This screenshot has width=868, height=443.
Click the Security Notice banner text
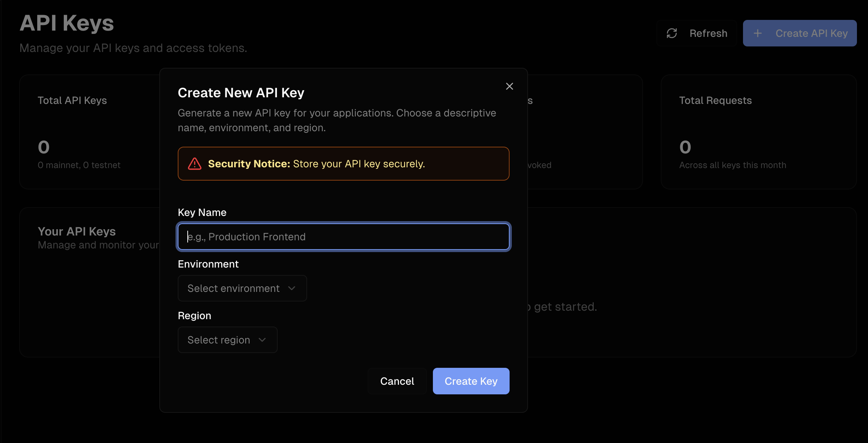[x=316, y=164]
